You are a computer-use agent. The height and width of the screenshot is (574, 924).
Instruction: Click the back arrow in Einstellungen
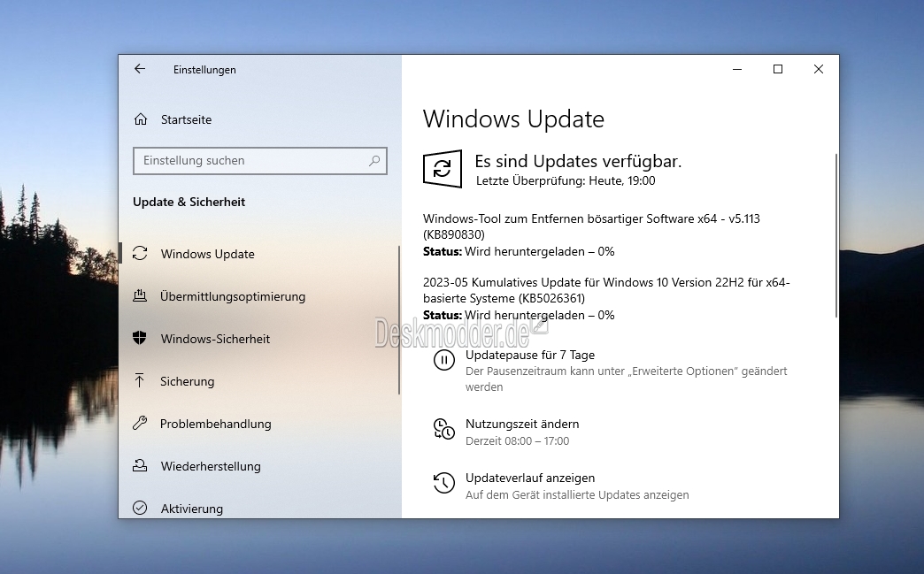(x=140, y=69)
